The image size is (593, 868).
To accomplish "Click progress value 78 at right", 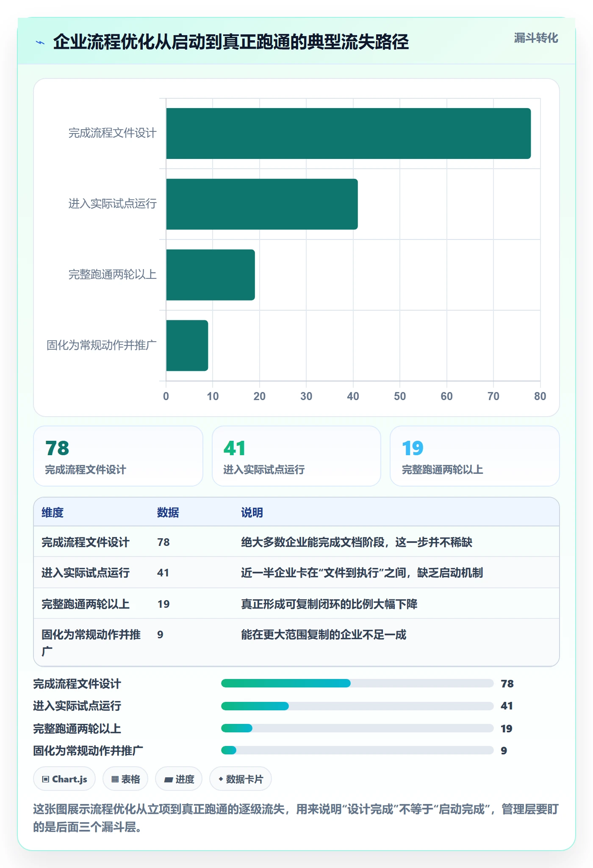I will click(x=507, y=684).
